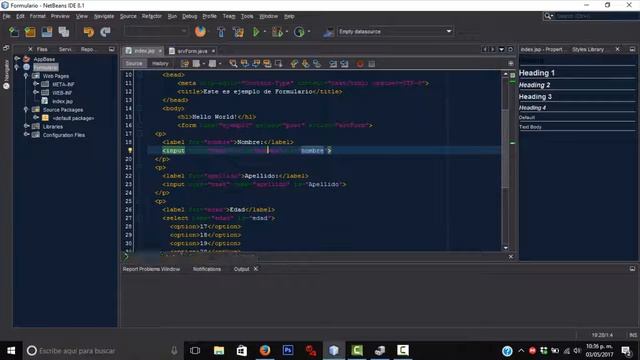
Task: Click the Redo arrow icon
Action: (x=105, y=31)
